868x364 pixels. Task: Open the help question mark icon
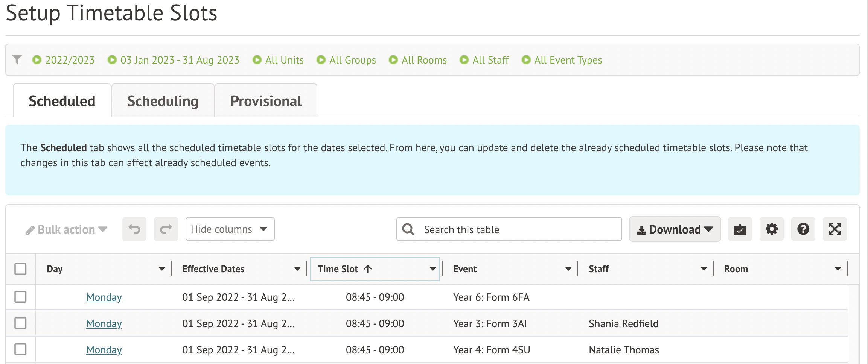803,229
